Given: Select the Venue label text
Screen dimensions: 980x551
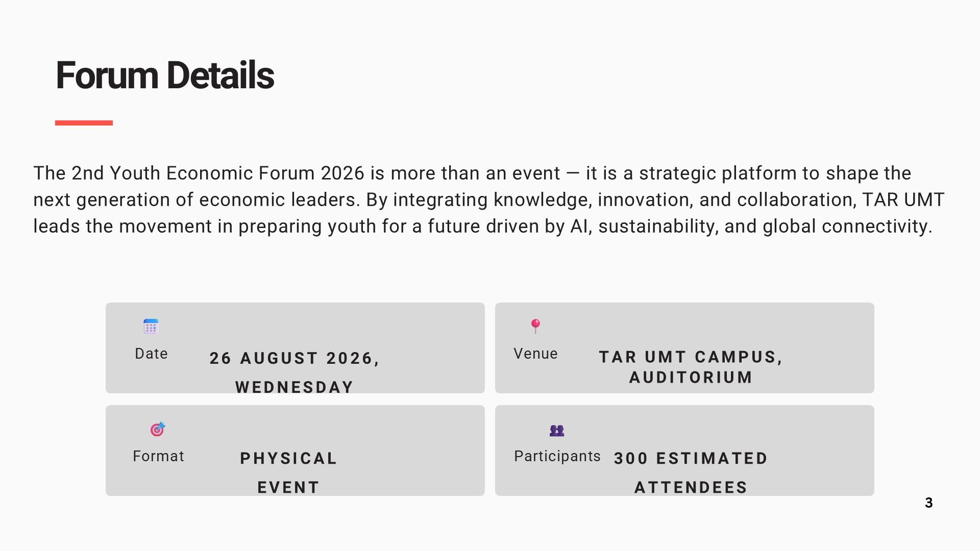Looking at the screenshot, I should [535, 354].
